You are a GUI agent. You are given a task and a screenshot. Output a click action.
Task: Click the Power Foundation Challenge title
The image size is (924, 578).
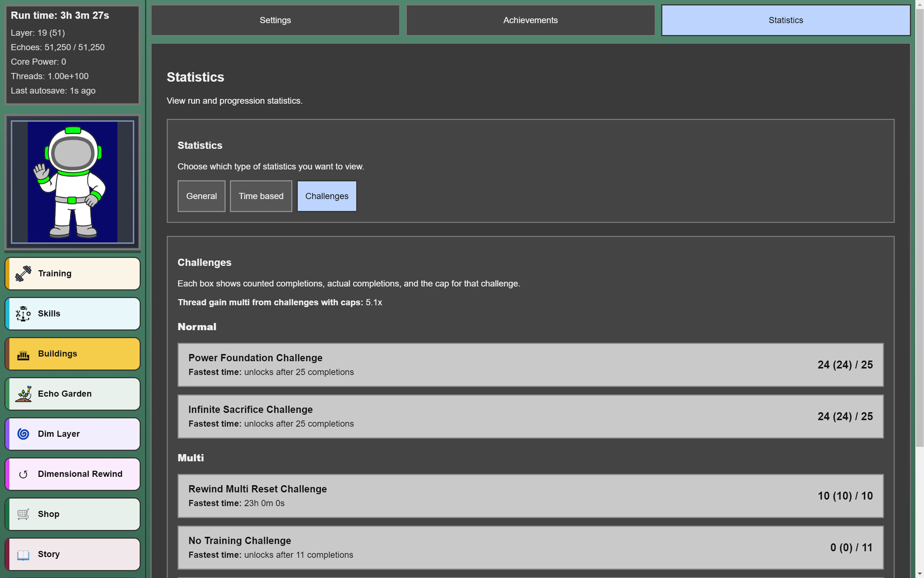coord(256,358)
